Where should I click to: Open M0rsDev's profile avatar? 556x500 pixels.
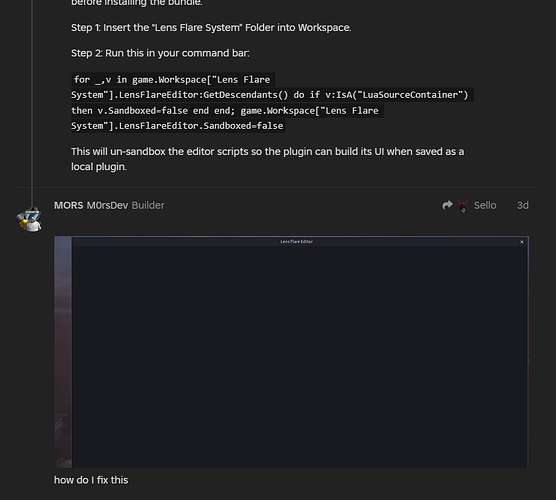[29, 220]
